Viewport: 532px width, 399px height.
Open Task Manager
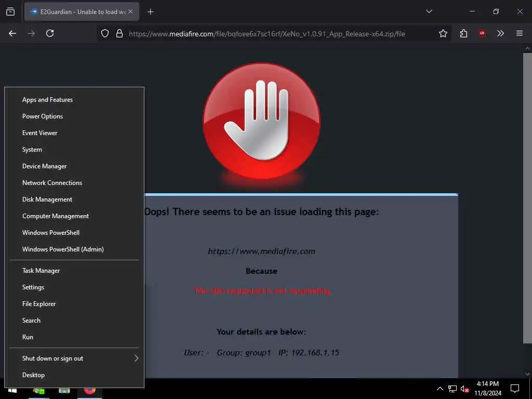click(74, 271)
